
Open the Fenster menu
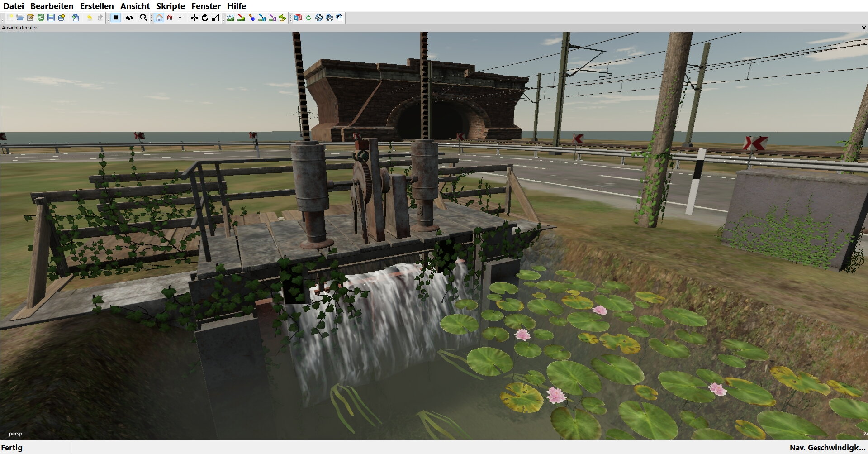(x=206, y=6)
